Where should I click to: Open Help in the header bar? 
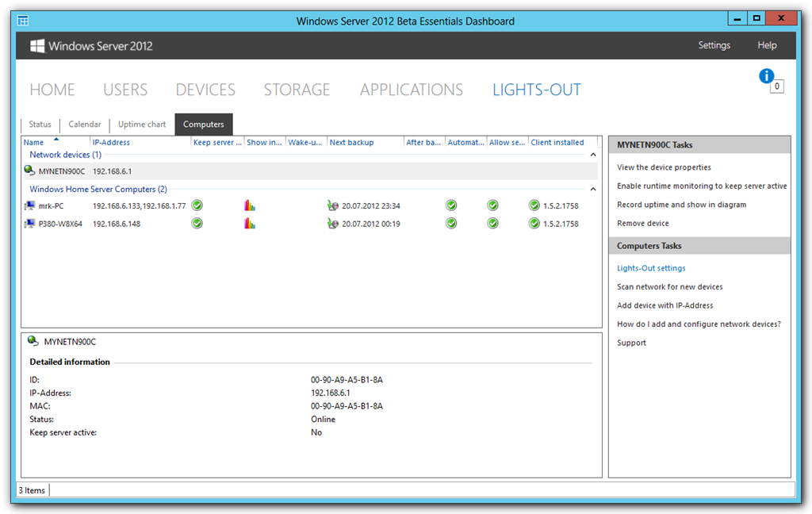(x=767, y=45)
